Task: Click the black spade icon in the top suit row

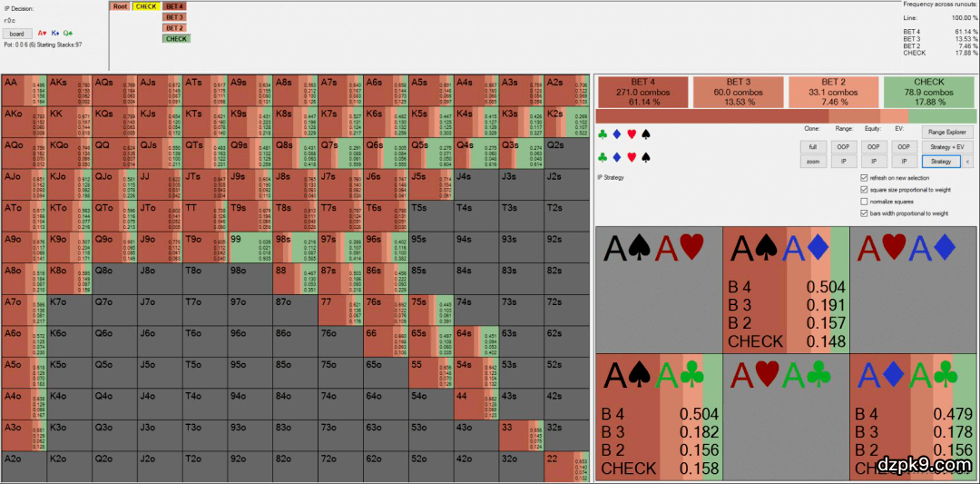Action: (x=646, y=134)
